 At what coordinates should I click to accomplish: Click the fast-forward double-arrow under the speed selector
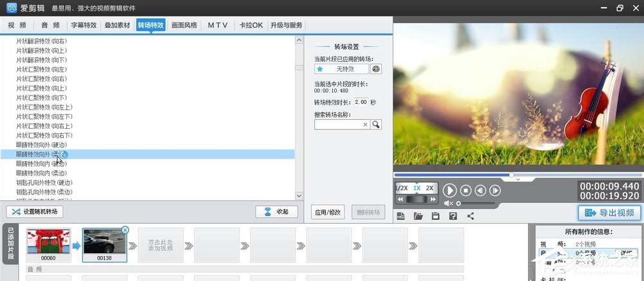click(x=433, y=199)
